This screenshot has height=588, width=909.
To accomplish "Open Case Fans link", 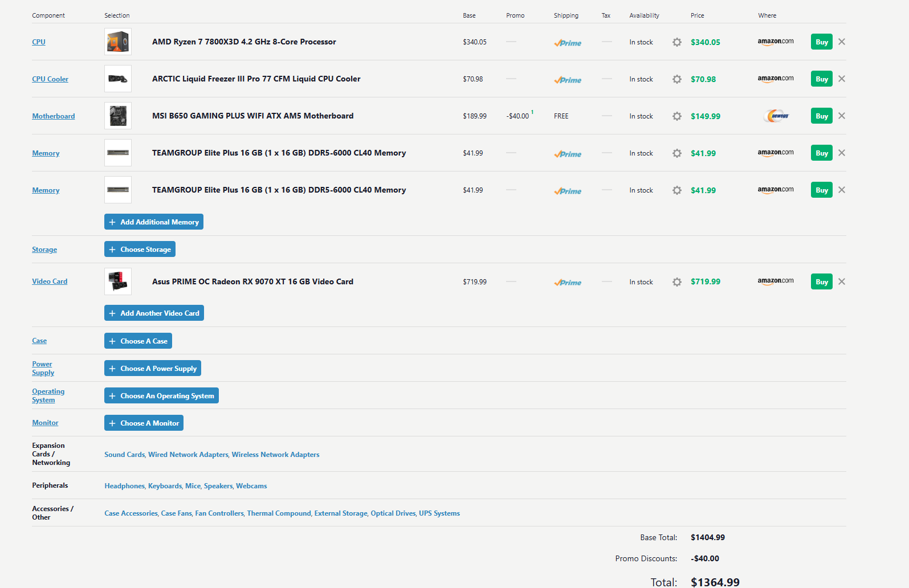I will [176, 513].
